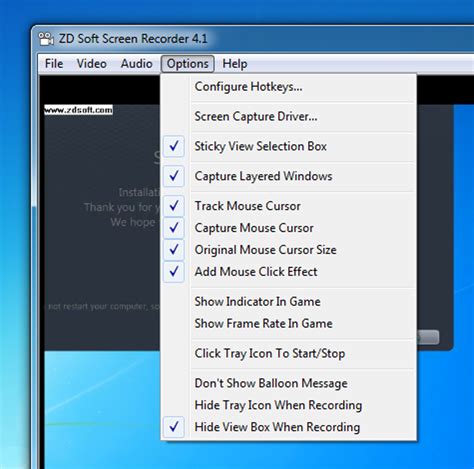
Task: Enable Show Frame Rate In Game
Action: click(288, 323)
